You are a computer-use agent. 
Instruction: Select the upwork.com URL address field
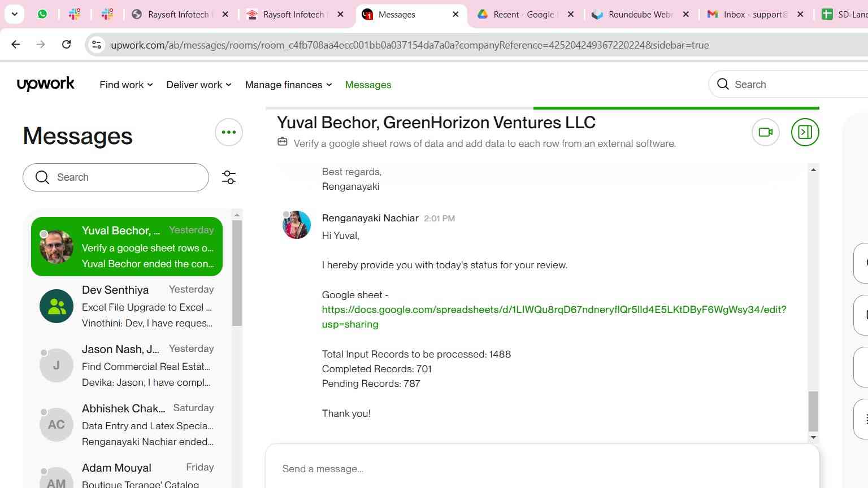click(410, 45)
